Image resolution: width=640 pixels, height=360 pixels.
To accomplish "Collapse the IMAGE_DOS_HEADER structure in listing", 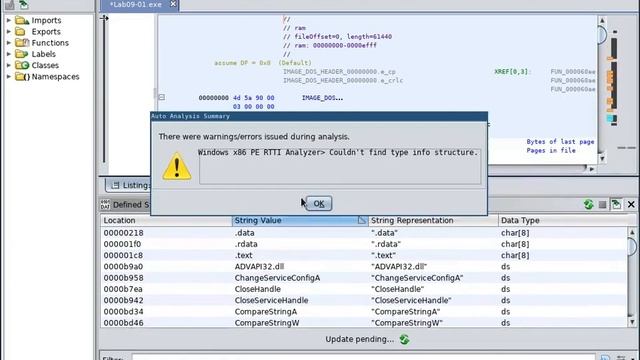I will pos(162,97).
